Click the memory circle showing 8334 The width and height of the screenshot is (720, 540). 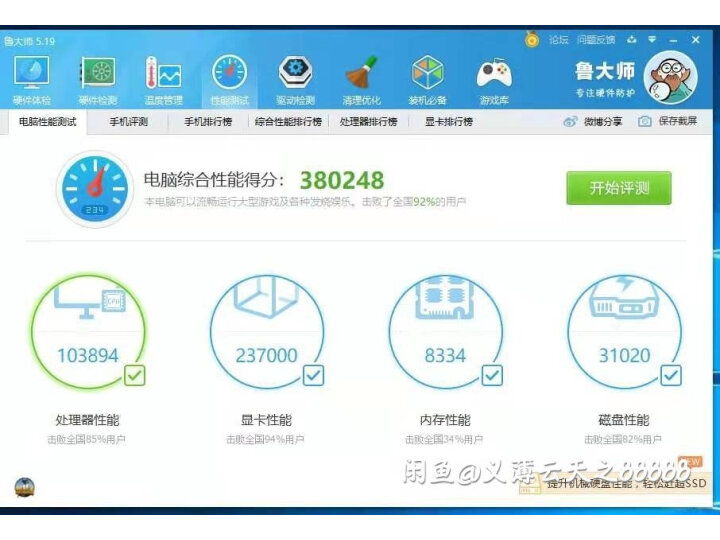445,332
